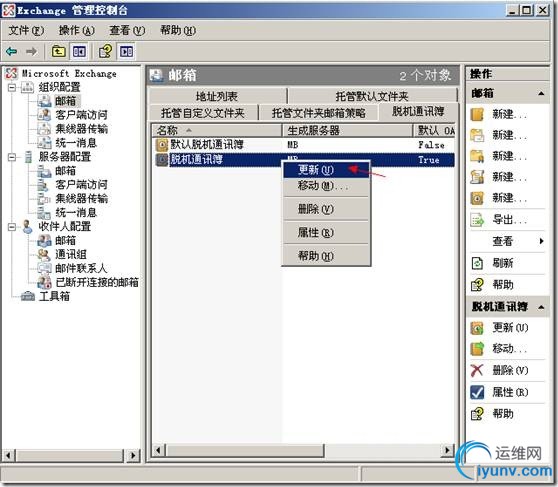This screenshot has width=558, height=487.
Task: Switch to the 托管自定义文件夹 tab
Action: tap(203, 113)
